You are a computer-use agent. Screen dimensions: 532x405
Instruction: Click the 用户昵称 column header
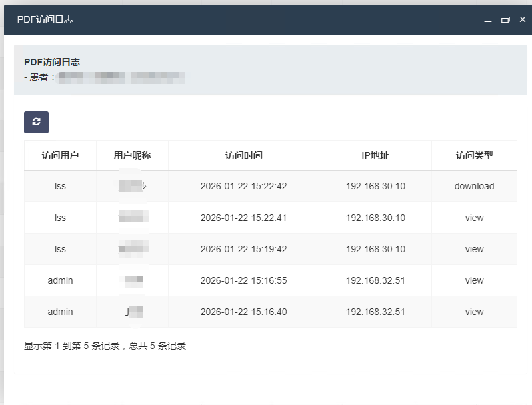pyautogui.click(x=132, y=155)
